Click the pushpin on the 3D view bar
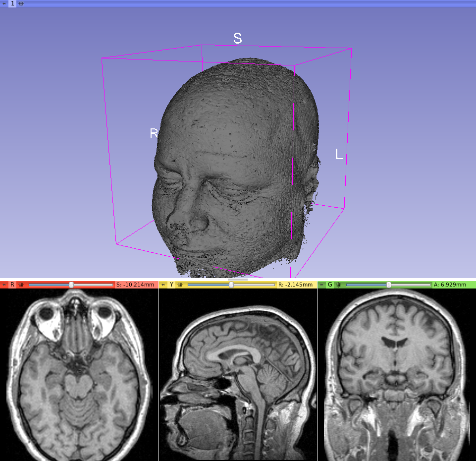 (x=4, y=3)
